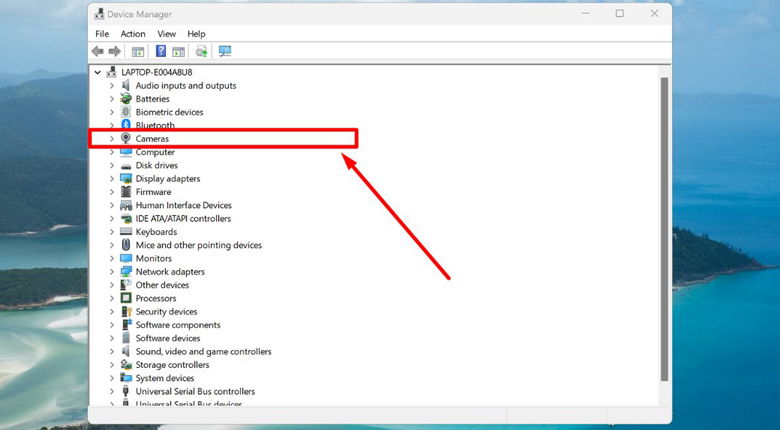This screenshot has height=430, width=780.
Task: Click the Batteries category icon
Action: point(126,99)
